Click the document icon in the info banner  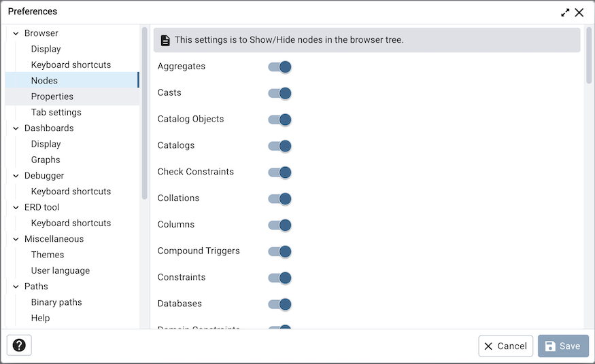pyautogui.click(x=165, y=40)
